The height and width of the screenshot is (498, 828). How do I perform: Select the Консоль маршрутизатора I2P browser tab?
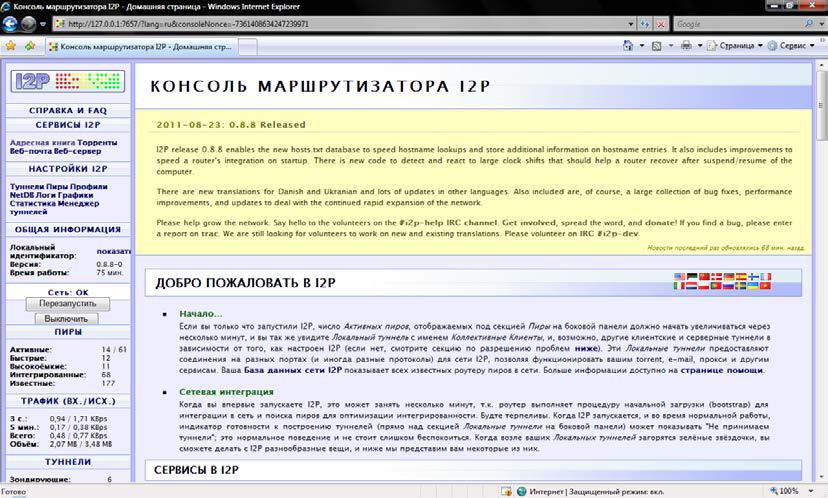coord(140,46)
